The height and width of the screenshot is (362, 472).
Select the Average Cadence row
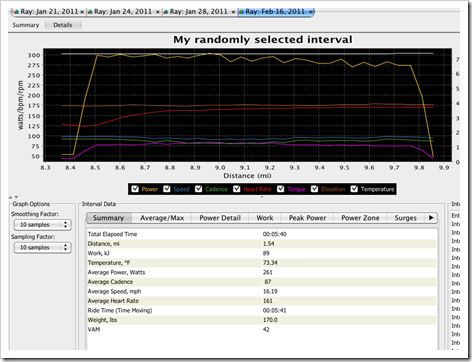pyautogui.click(x=262, y=282)
